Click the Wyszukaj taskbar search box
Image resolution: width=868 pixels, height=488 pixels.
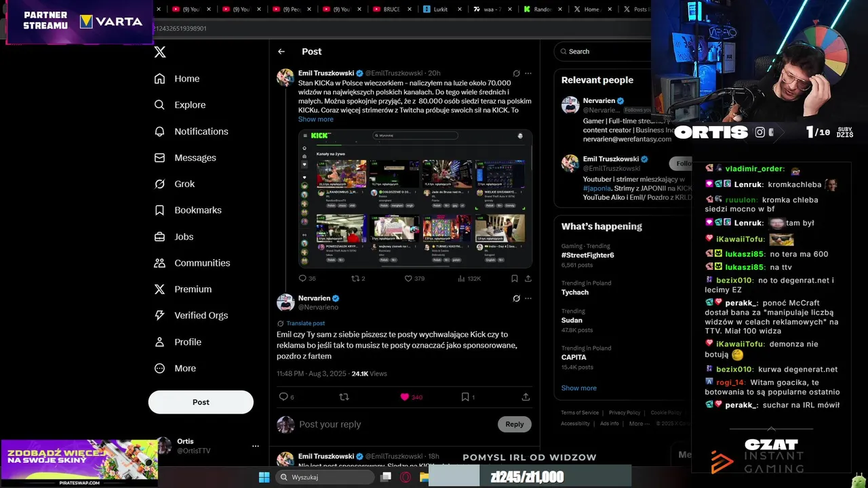325,477
